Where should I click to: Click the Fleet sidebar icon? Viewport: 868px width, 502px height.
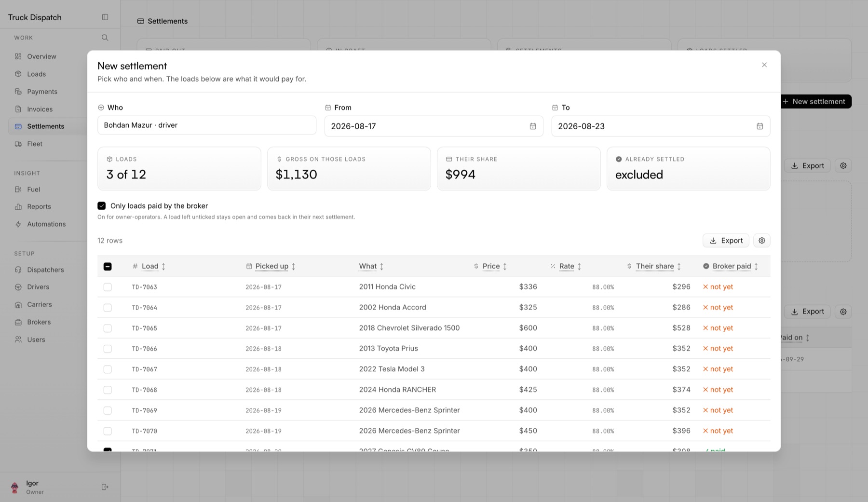pos(18,144)
